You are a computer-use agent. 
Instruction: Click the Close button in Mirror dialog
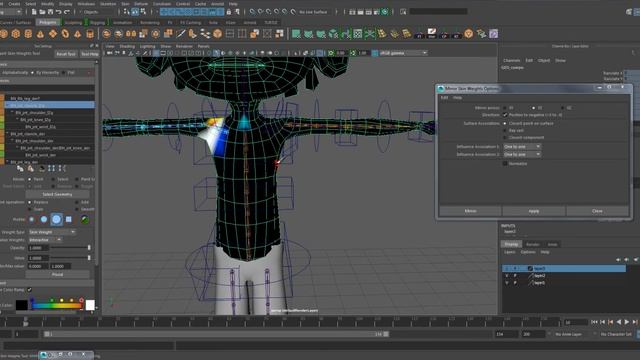coord(597,211)
